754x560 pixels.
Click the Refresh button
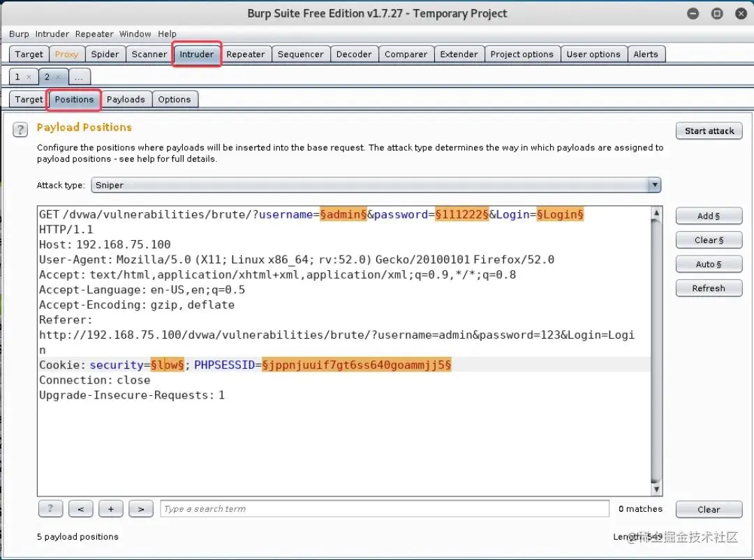pyautogui.click(x=709, y=288)
